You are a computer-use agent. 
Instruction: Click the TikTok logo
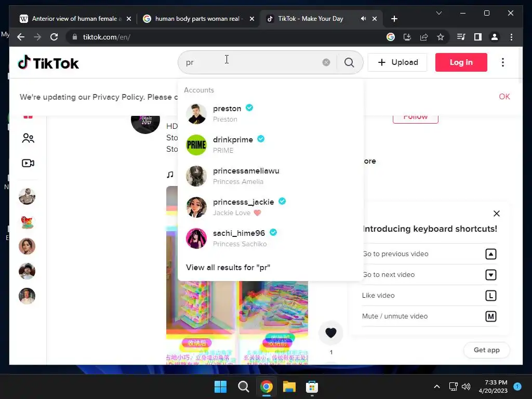[48, 63]
